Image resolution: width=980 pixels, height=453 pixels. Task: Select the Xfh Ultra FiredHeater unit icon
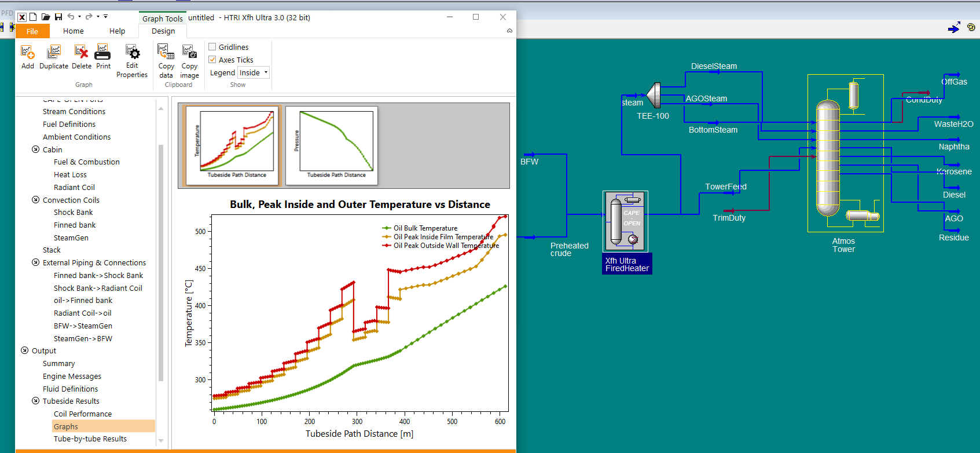pyautogui.click(x=625, y=221)
